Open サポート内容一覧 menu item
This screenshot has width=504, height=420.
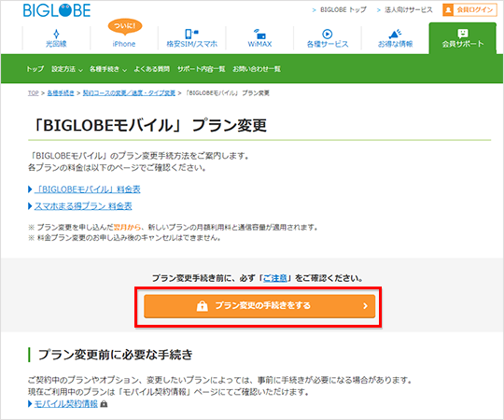[x=202, y=69]
